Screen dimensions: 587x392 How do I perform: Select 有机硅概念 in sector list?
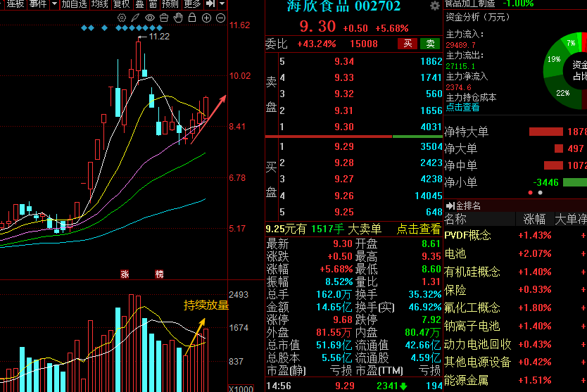pyautogui.click(x=472, y=272)
